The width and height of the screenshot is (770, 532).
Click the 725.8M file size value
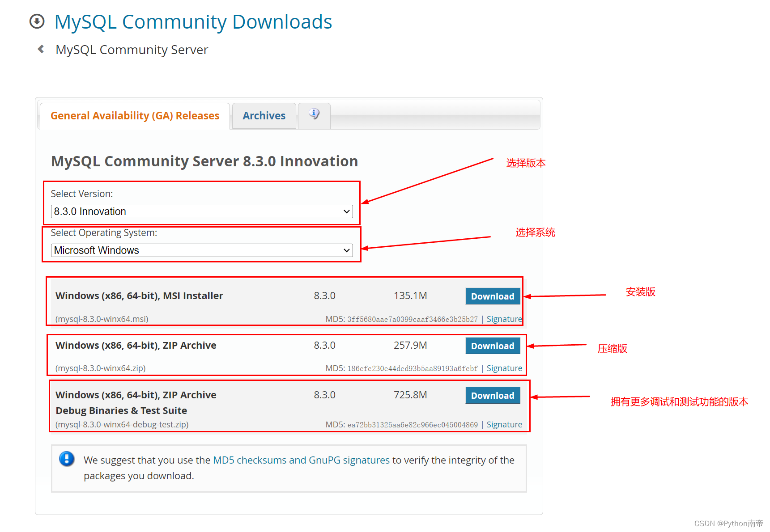[410, 395]
